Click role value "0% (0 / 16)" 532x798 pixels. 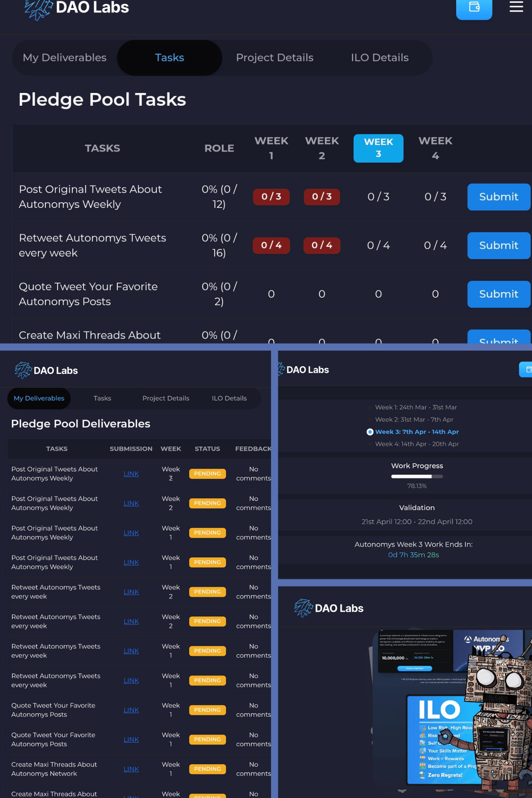(219, 245)
